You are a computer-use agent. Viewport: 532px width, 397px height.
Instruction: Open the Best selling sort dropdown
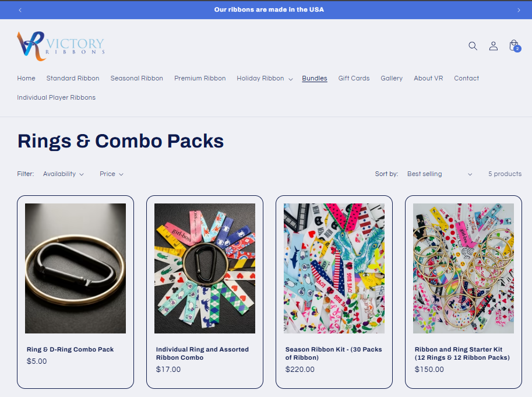click(440, 174)
